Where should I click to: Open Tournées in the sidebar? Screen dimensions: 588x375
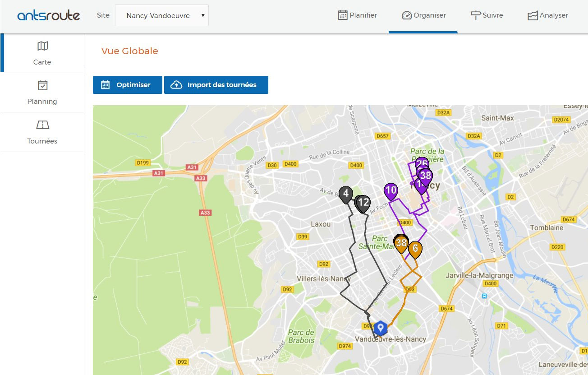point(42,132)
